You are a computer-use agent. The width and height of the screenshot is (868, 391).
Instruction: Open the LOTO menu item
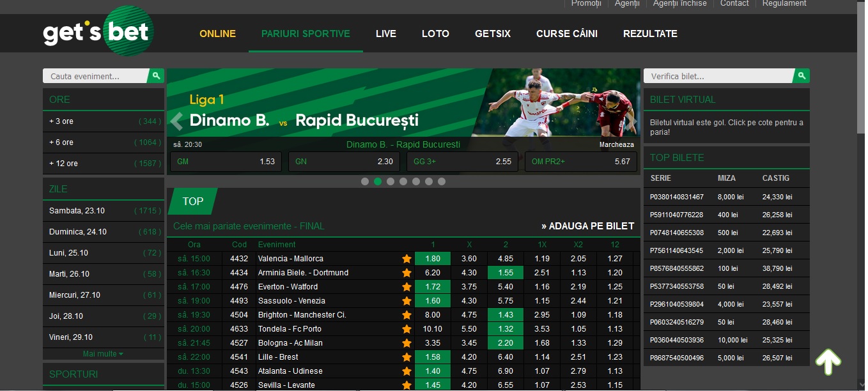[435, 34]
